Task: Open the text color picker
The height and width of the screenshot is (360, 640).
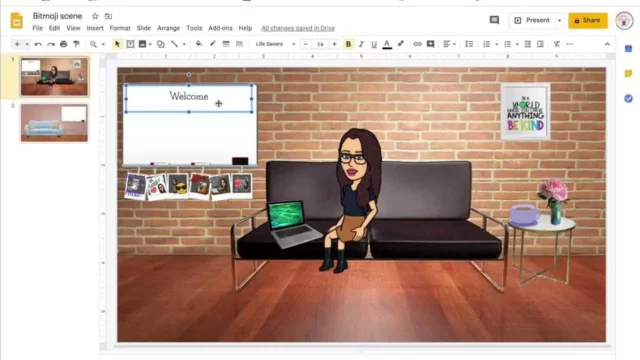Action: click(x=387, y=44)
